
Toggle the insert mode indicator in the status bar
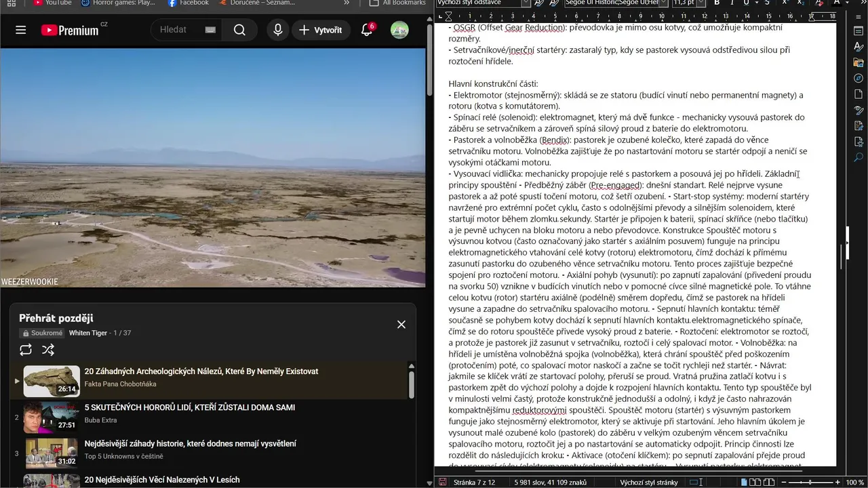695,483
